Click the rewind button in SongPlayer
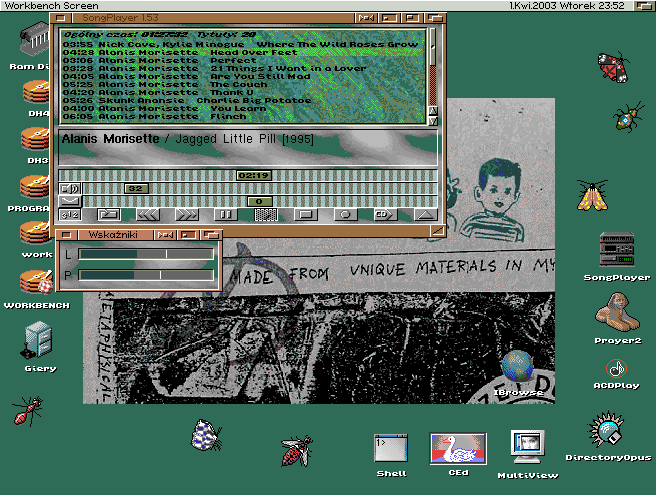This screenshot has width=656, height=495. point(148,215)
